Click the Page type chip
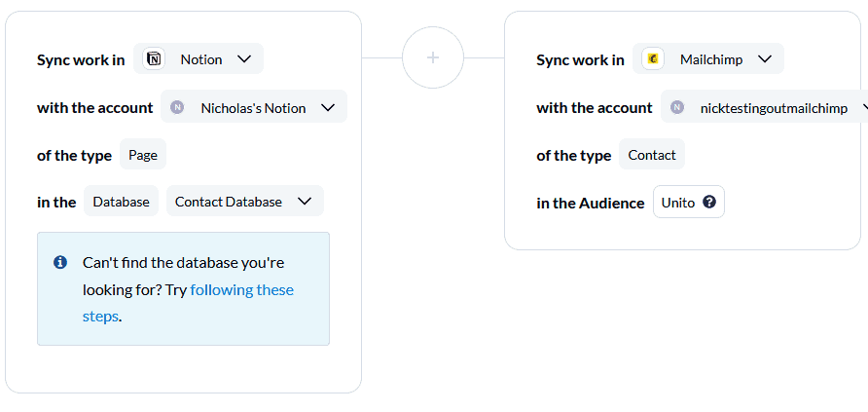 point(143,155)
